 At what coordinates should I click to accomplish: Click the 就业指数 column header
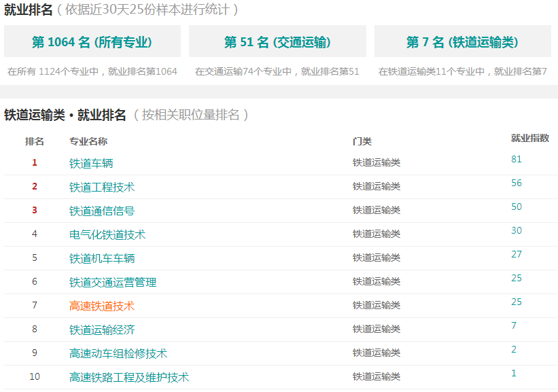click(x=530, y=138)
